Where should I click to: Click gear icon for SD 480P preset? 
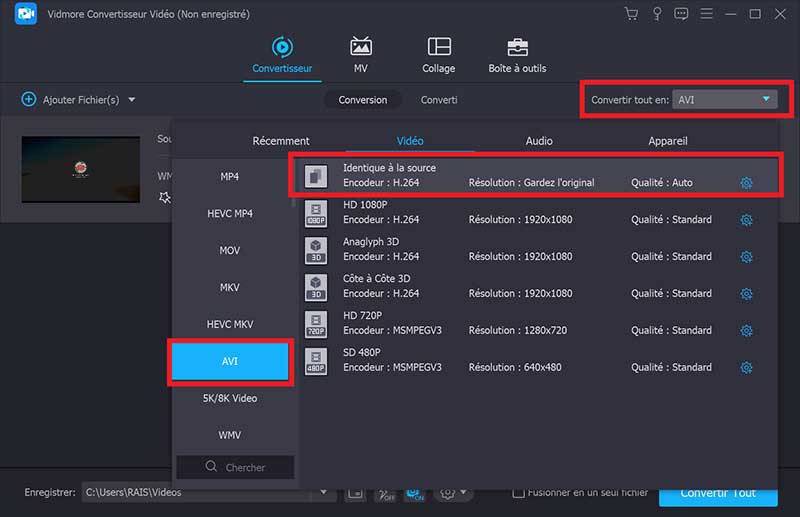[x=746, y=368]
